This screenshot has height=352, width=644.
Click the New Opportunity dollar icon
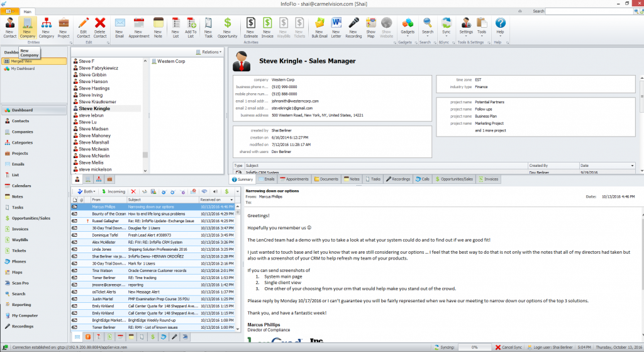coord(227,28)
